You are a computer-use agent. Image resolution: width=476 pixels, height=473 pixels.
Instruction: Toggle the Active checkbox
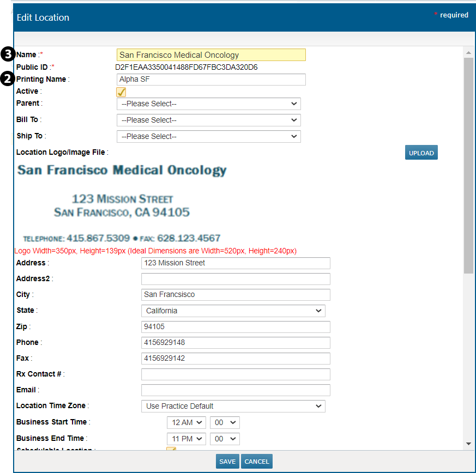pyautogui.click(x=122, y=92)
